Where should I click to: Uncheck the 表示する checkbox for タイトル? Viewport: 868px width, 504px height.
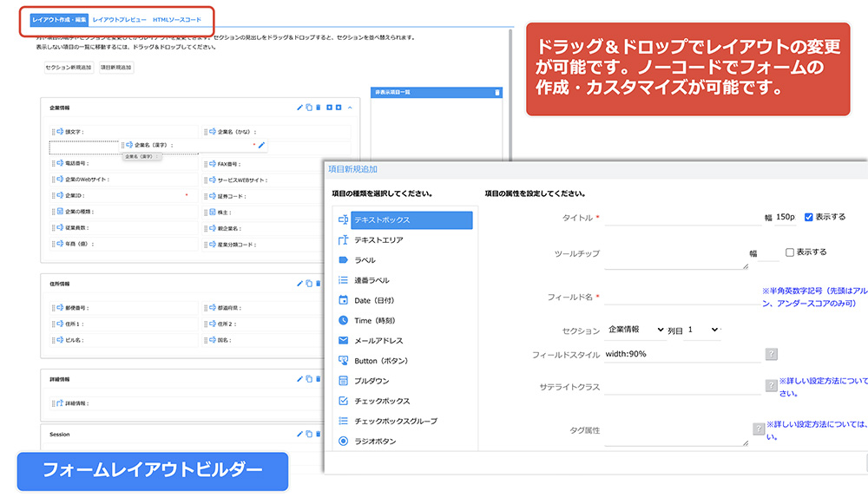pyautogui.click(x=809, y=217)
